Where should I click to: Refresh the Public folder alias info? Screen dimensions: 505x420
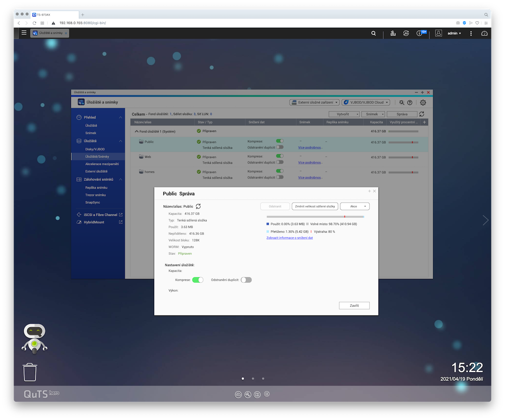[199, 206]
